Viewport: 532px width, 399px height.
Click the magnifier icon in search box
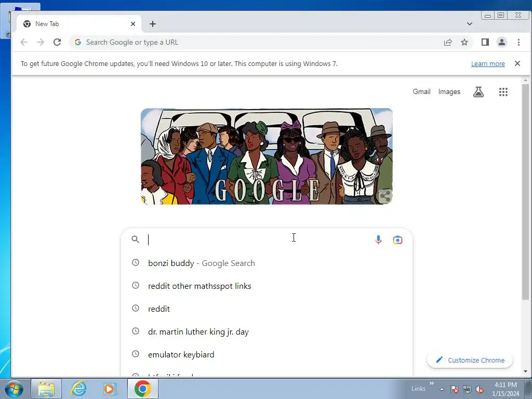click(x=136, y=240)
